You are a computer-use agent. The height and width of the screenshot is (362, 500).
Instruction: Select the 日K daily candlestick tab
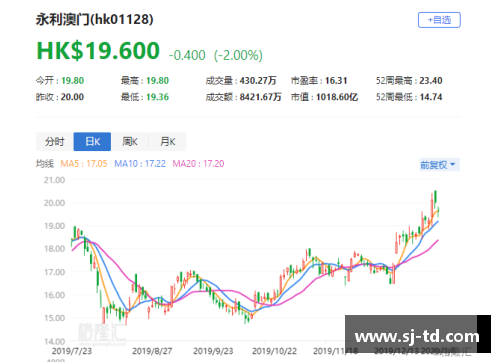point(92,142)
